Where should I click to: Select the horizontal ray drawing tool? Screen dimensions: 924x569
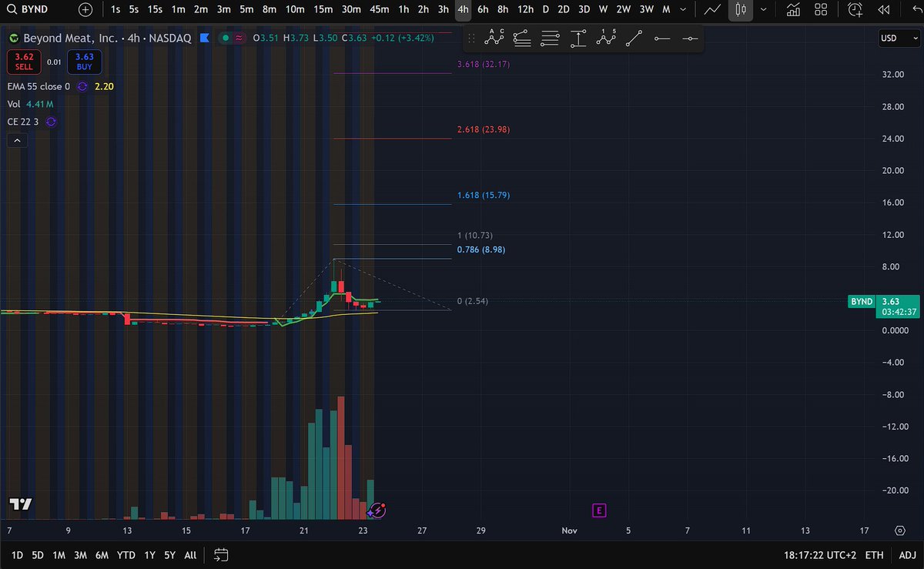[661, 38]
